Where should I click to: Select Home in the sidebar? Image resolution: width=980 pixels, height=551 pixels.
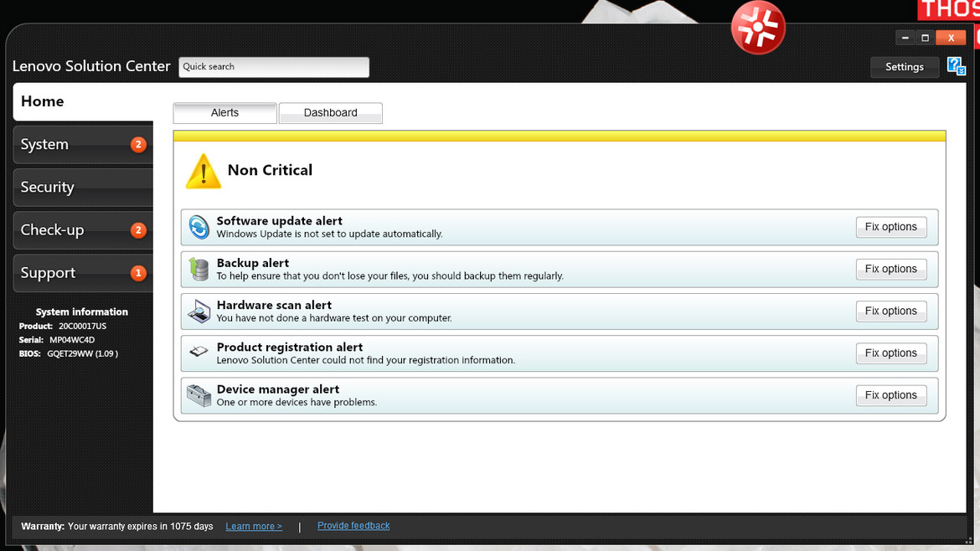pos(83,102)
